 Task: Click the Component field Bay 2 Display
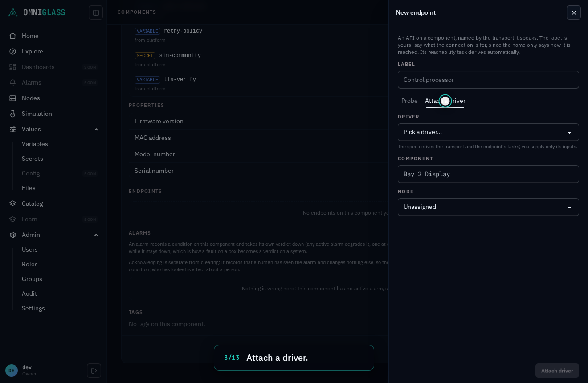coord(488,174)
